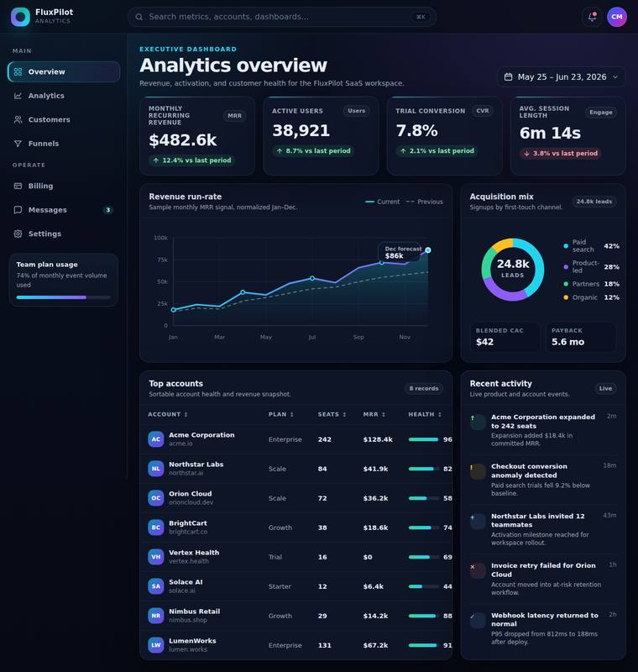Open the CM user avatar menu
Image resolution: width=638 pixels, height=672 pixels.
click(617, 17)
